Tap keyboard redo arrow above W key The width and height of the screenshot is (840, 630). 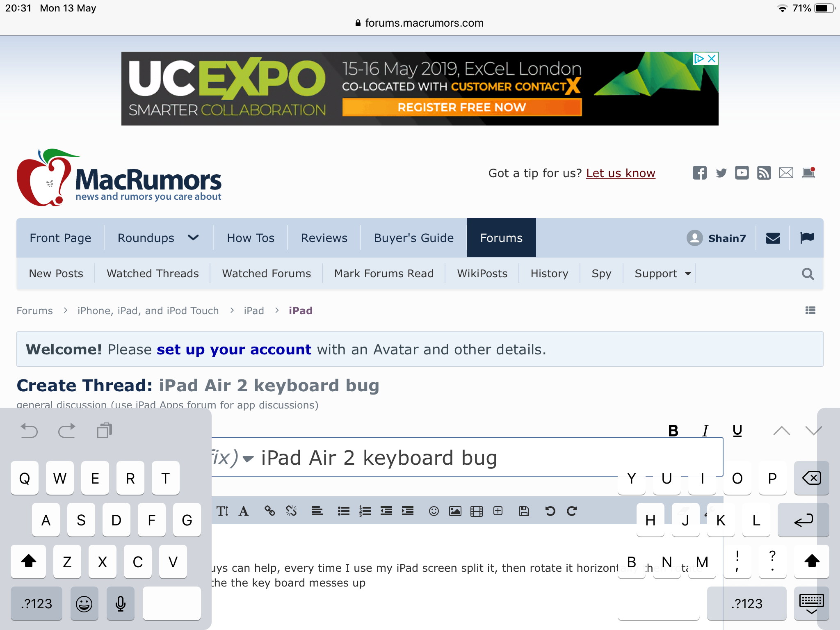66,430
